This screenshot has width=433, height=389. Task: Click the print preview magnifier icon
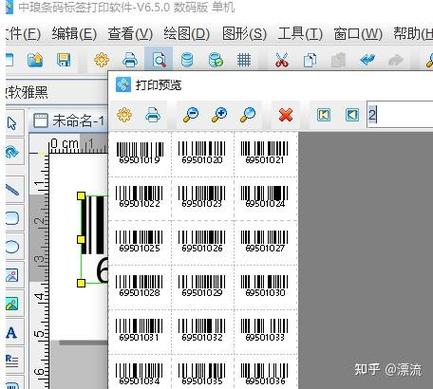[x=159, y=60]
